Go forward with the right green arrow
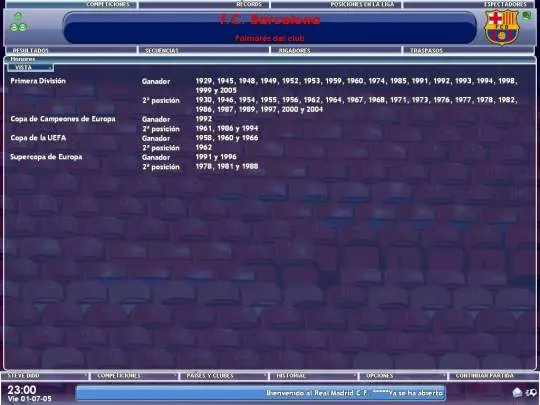The height and width of the screenshot is (405, 540). (23, 27)
